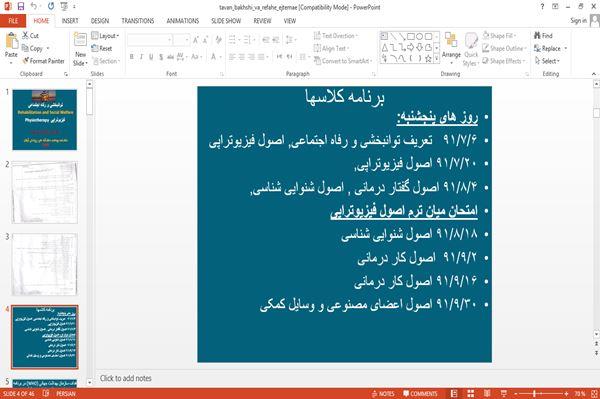Adjust the zoom slider handle
The width and height of the screenshot is (600, 399).
(x=535, y=393)
